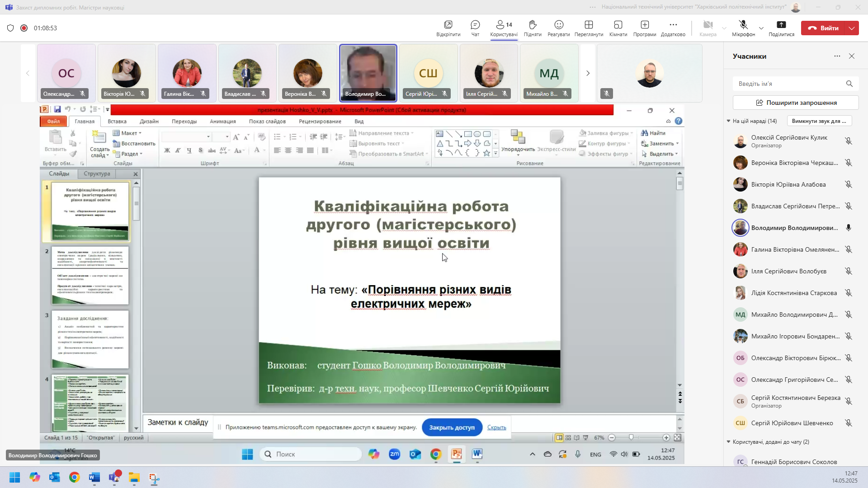Click the Найти find icon
This screenshot has height=488, width=868.
point(653,133)
